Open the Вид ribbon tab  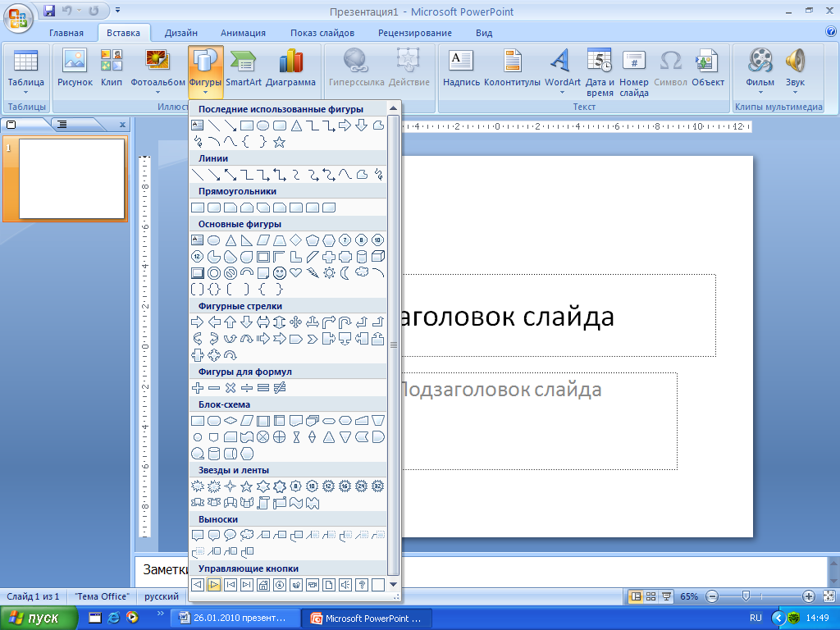point(484,33)
